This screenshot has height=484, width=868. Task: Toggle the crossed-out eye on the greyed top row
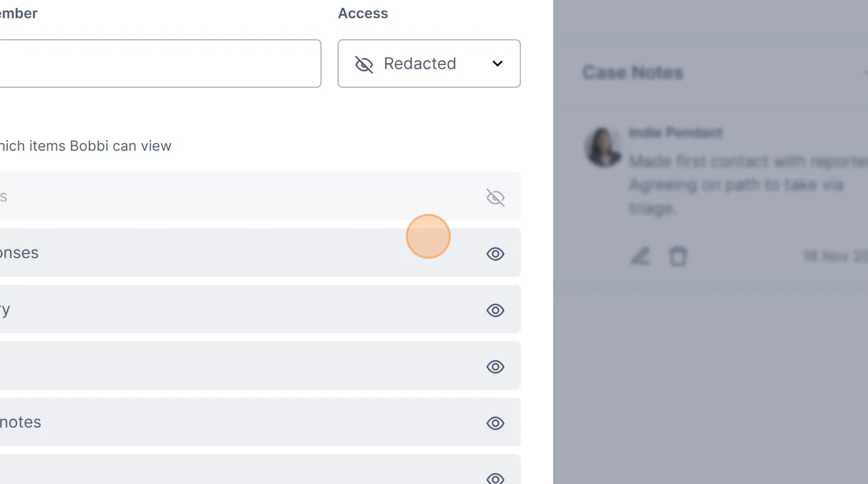pos(496,197)
